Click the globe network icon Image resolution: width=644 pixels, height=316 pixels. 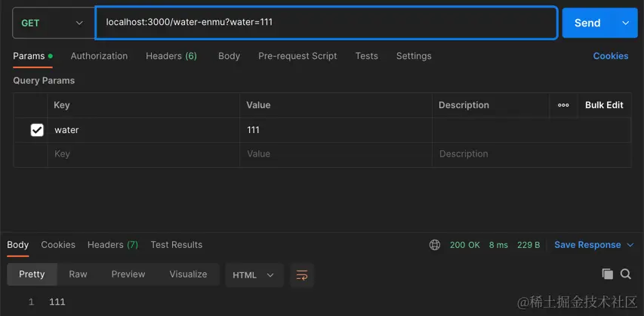[x=435, y=245]
